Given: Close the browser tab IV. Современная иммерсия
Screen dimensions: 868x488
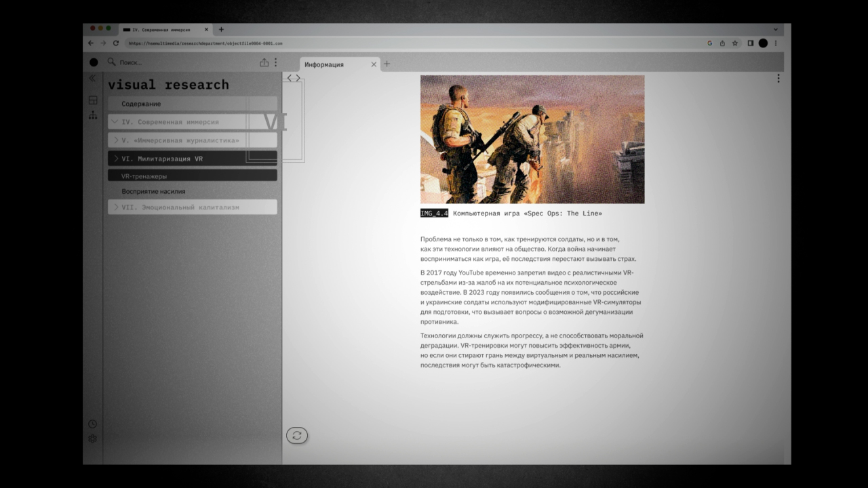Looking at the screenshot, I should point(207,30).
